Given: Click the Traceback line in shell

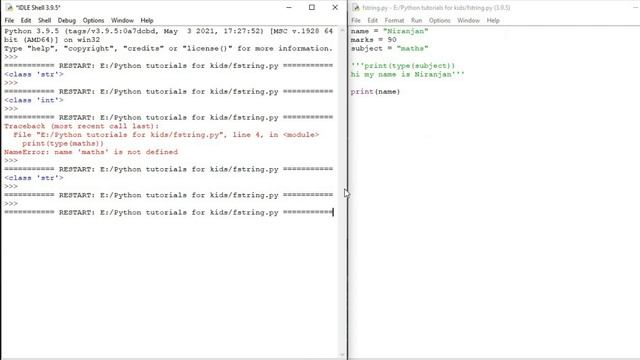Looking at the screenshot, I should click(x=82, y=126).
